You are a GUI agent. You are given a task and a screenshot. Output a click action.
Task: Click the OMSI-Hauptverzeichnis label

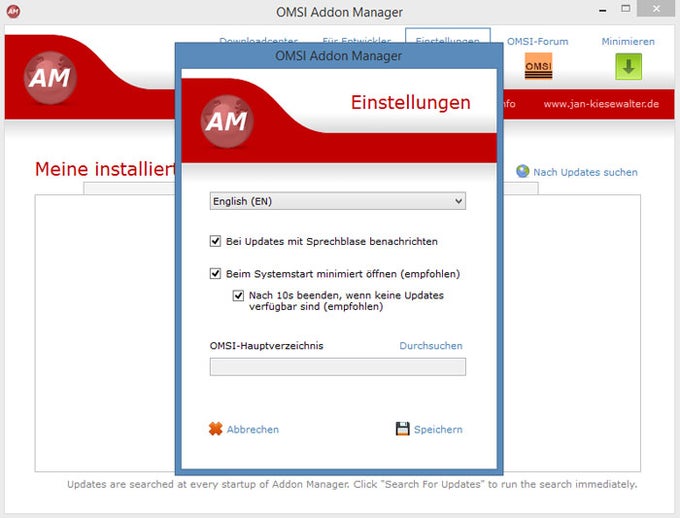(266, 346)
